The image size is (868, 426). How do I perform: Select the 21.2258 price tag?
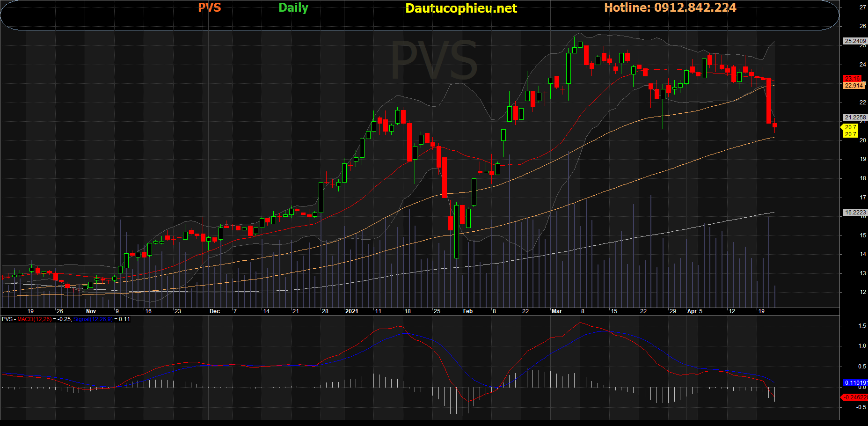point(855,118)
